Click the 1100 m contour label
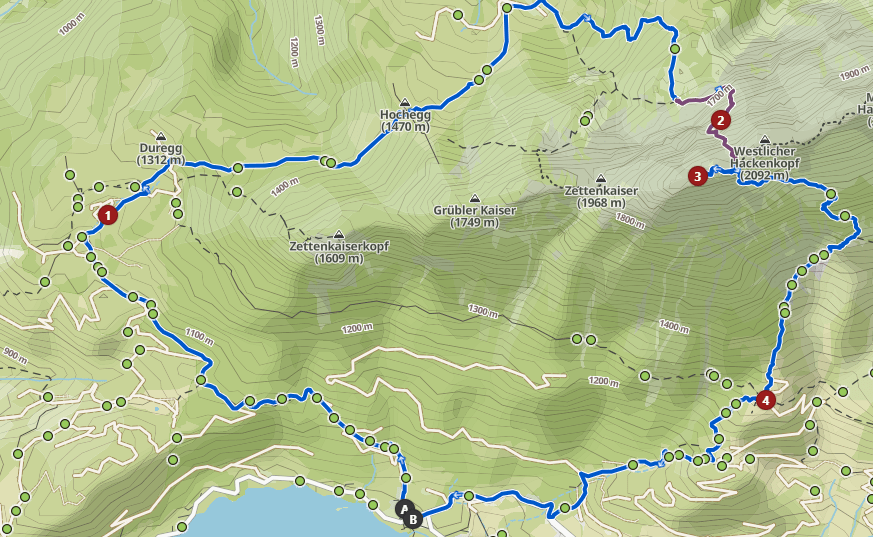Viewport: 873px width, 537px height. 199,337
